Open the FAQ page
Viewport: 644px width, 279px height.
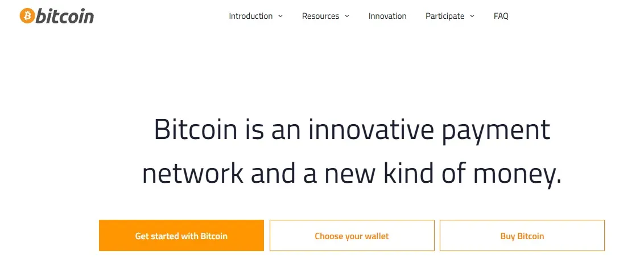[x=501, y=16]
